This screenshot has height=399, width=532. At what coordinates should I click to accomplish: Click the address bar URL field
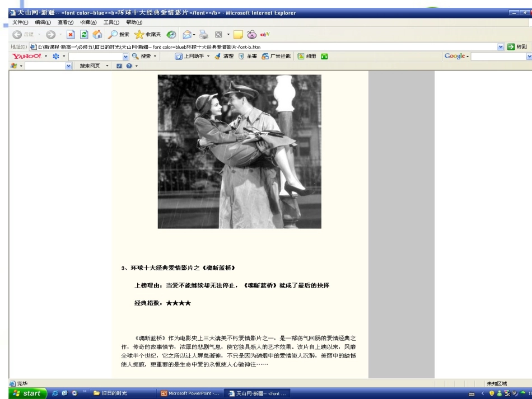tap(263, 47)
